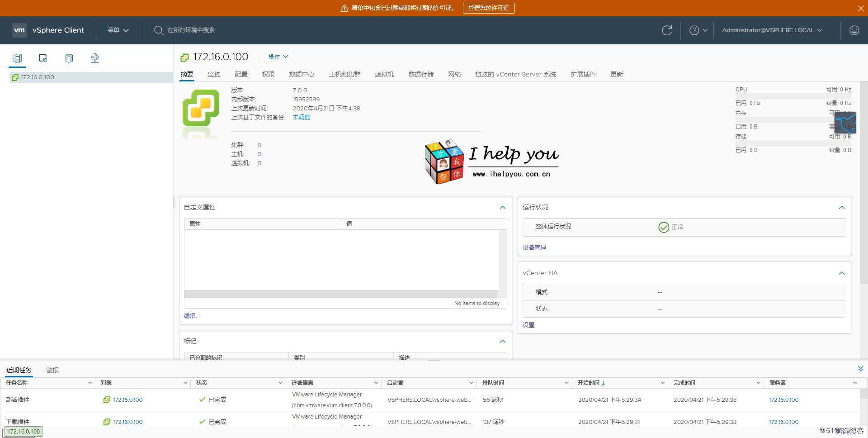Select the 近期任务 tab
Viewport: 868px width, 438px height.
coord(19,370)
